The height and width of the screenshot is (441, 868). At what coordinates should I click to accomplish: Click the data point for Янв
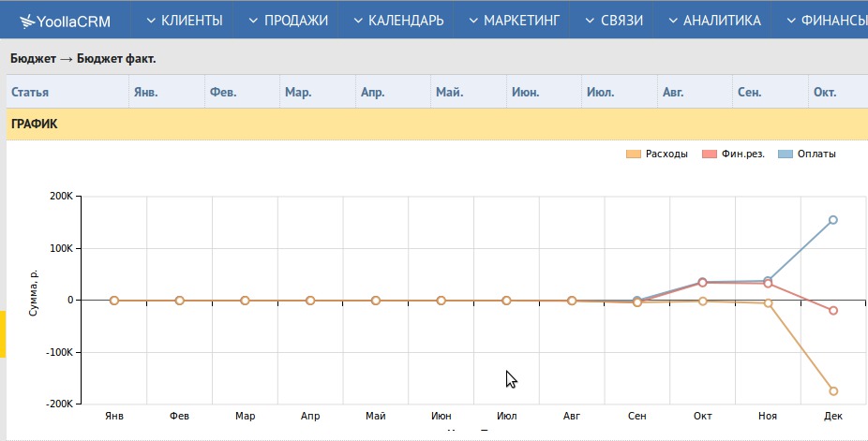114,301
